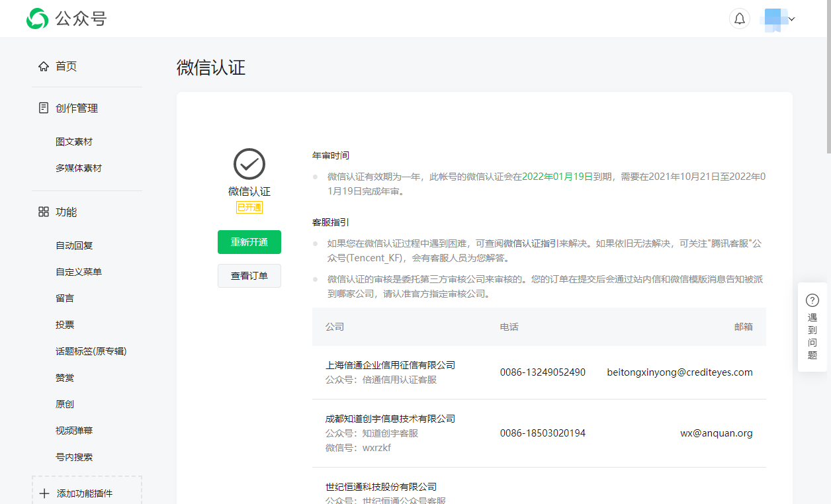Viewport: 831px width, 504px height.
Task: Click the WeChat Official Account logo
Action: click(x=38, y=19)
